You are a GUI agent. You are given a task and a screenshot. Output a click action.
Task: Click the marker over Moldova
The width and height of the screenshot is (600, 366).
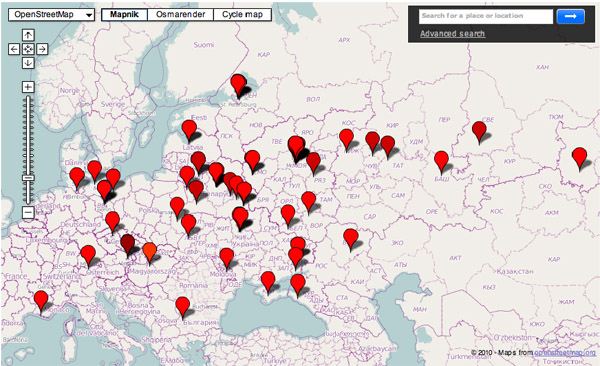point(227,259)
